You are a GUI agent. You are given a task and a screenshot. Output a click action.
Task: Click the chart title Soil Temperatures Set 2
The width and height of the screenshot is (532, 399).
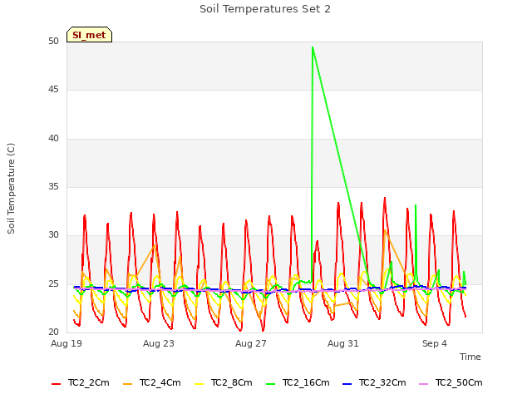(x=265, y=9)
